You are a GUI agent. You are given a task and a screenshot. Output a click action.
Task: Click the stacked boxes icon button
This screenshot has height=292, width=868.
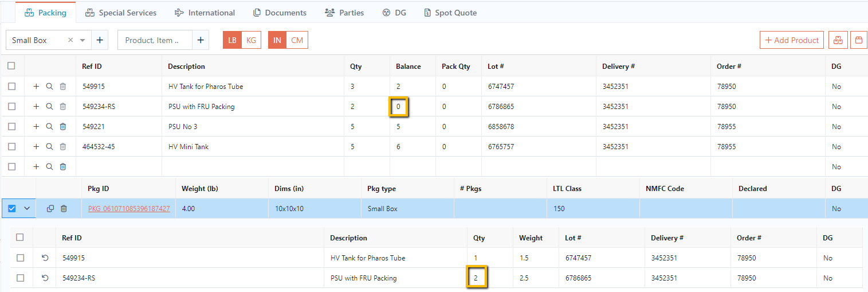[838, 40]
